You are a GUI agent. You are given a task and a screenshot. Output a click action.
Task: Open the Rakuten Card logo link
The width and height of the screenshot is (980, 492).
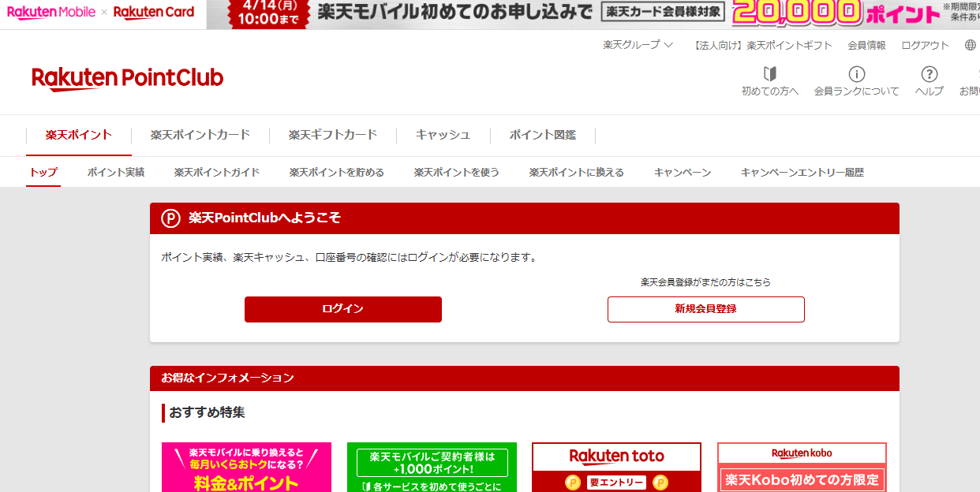(x=154, y=12)
